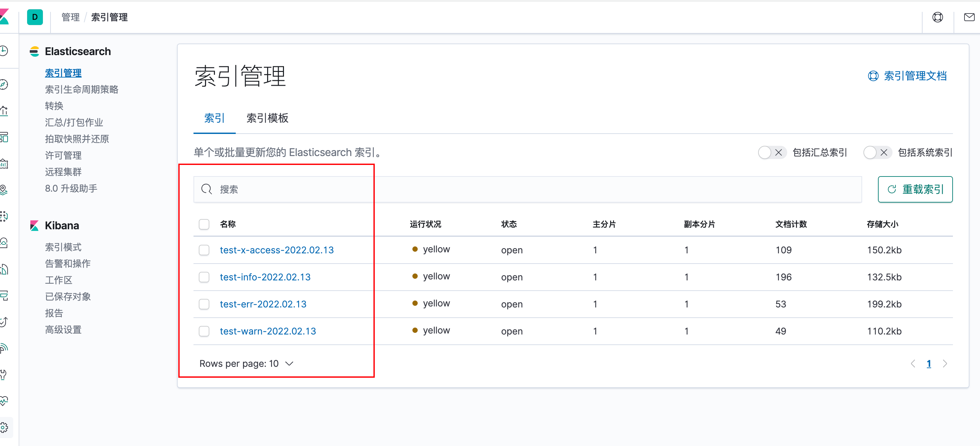This screenshot has width=980, height=446.
Task: Sort by the 文档计数 column header
Action: [x=791, y=224]
